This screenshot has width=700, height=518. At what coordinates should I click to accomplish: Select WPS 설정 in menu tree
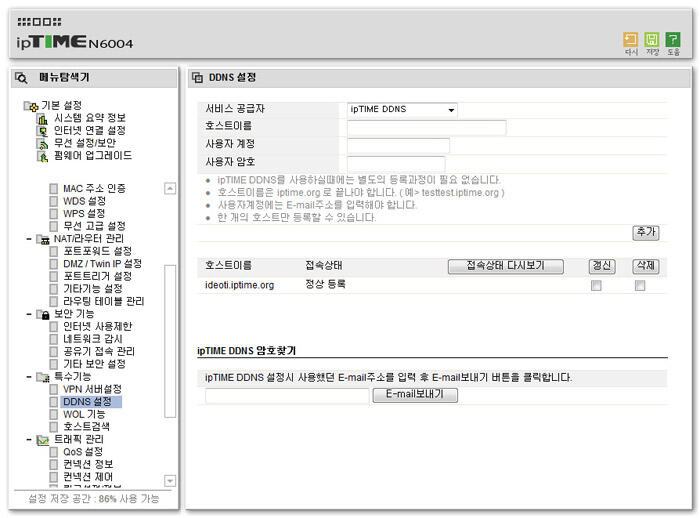84,213
